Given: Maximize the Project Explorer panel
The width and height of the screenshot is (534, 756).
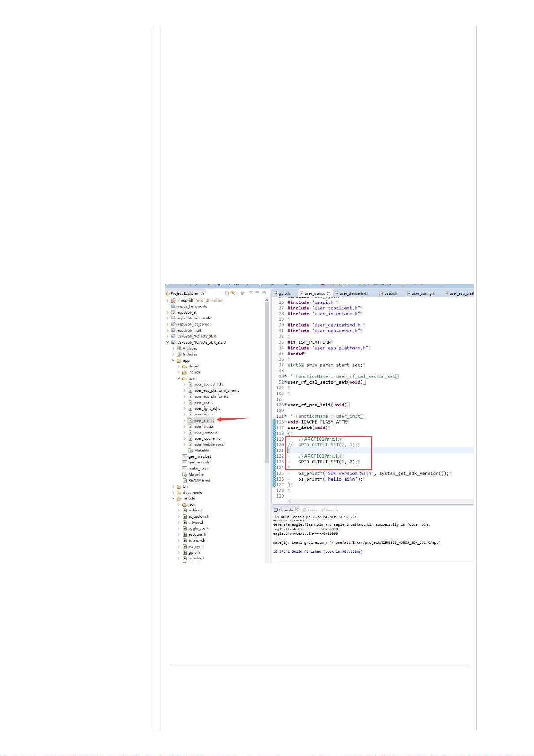Looking at the screenshot, I should 264,293.
